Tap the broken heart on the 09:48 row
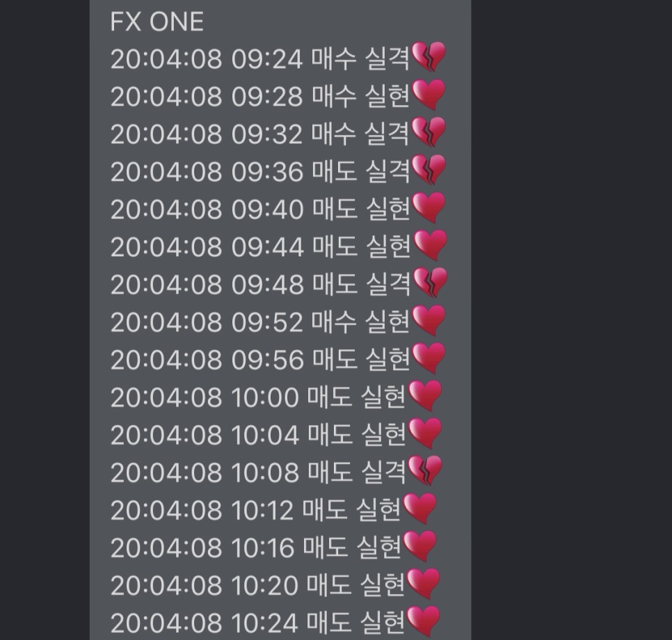Screen dimensions: 672x640 [x=430, y=283]
